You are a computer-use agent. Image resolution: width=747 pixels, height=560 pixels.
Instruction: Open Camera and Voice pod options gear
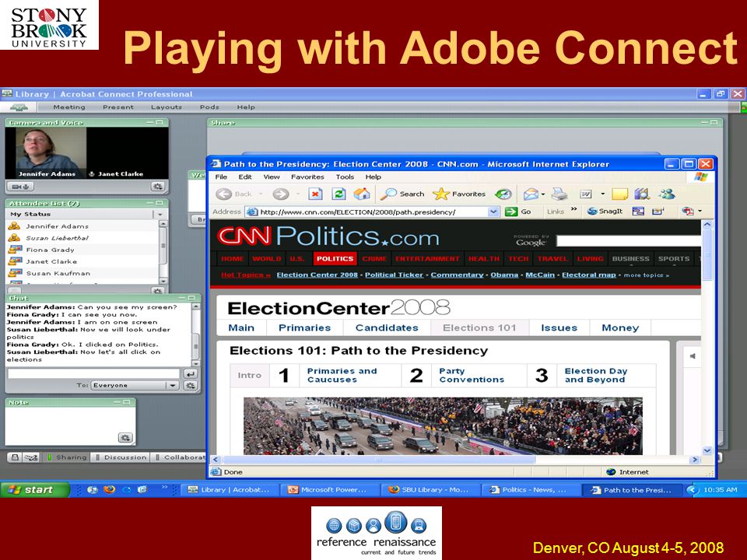click(158, 187)
